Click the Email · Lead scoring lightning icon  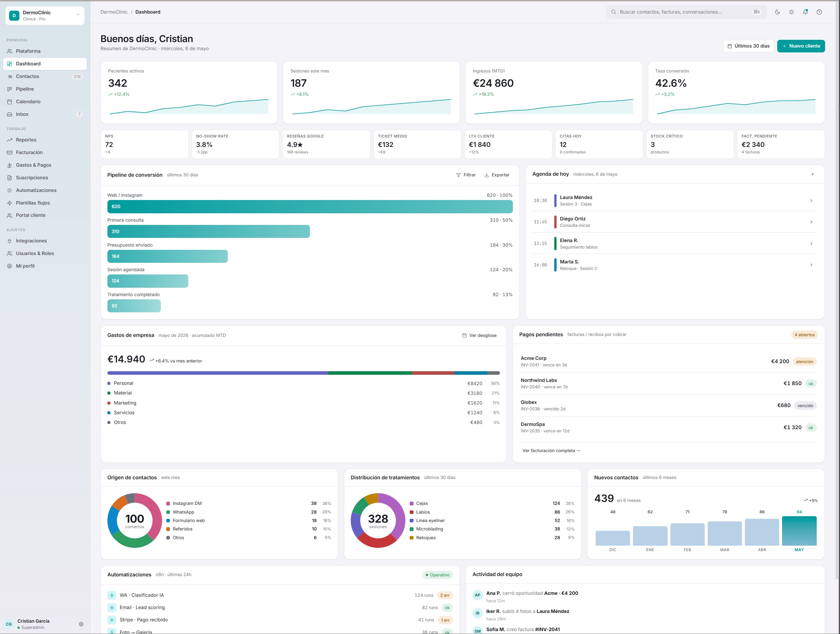[x=112, y=607]
